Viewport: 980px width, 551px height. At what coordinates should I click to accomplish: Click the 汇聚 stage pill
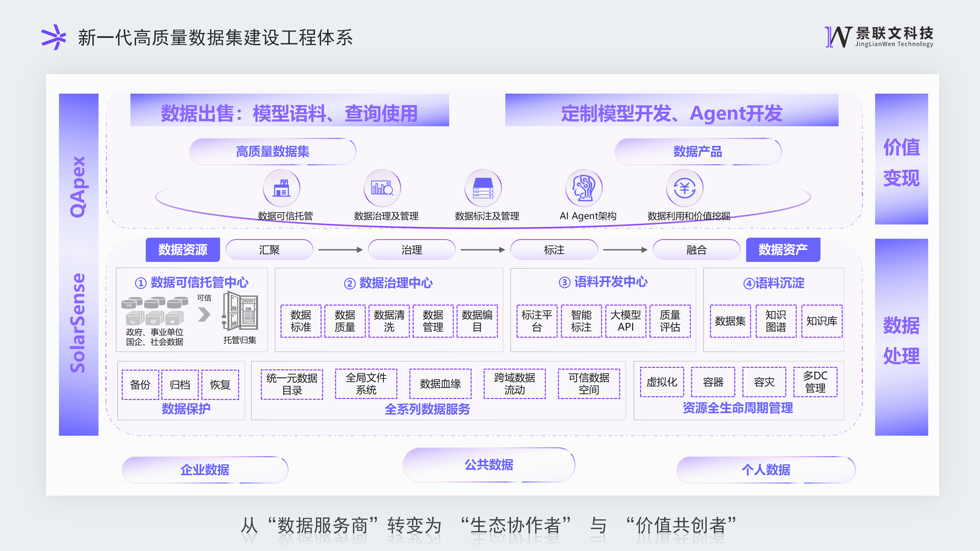coord(269,250)
